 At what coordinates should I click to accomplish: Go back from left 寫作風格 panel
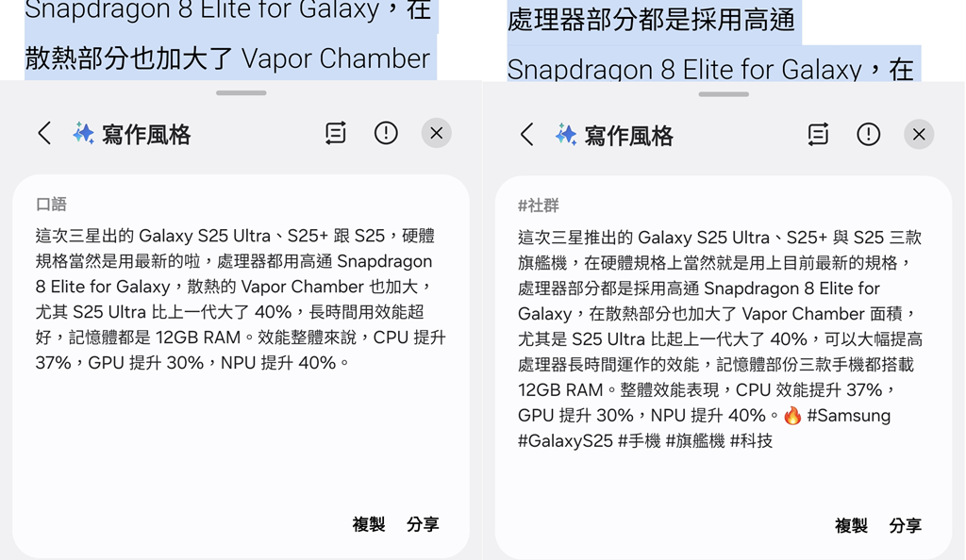click(44, 133)
